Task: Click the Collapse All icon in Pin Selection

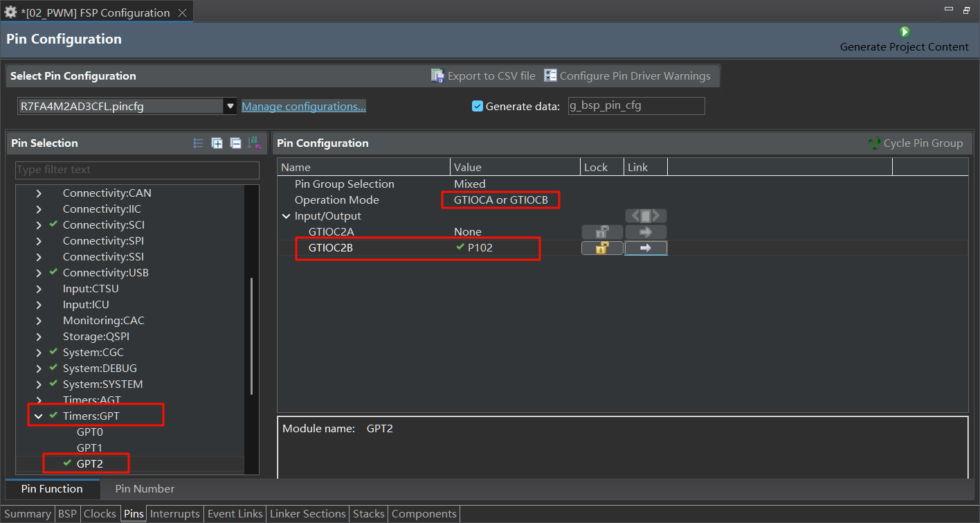Action: click(235, 143)
